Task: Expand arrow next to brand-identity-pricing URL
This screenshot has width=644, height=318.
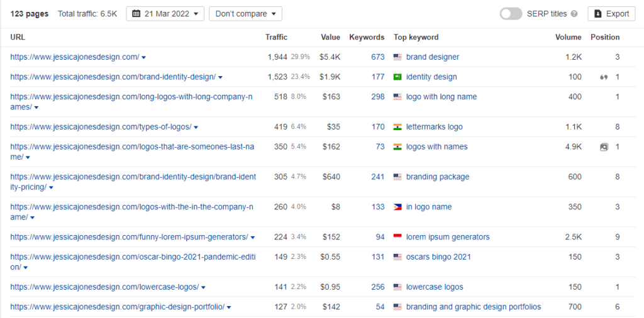Action: tap(51, 187)
